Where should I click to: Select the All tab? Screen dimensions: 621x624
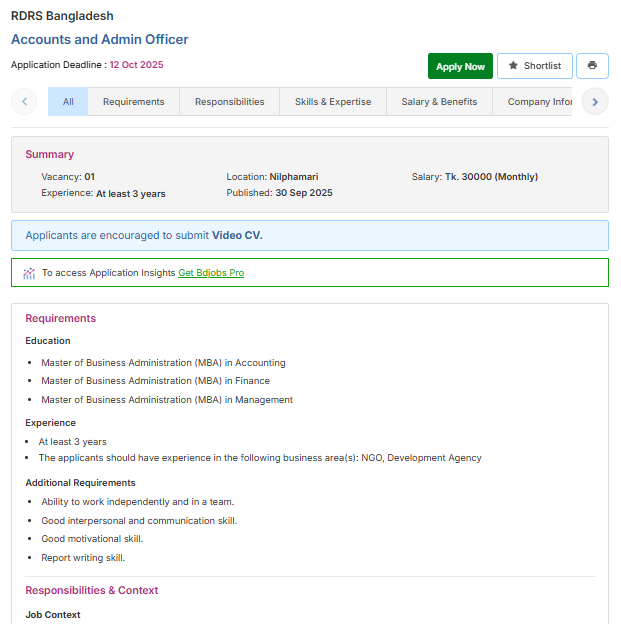[x=68, y=102]
